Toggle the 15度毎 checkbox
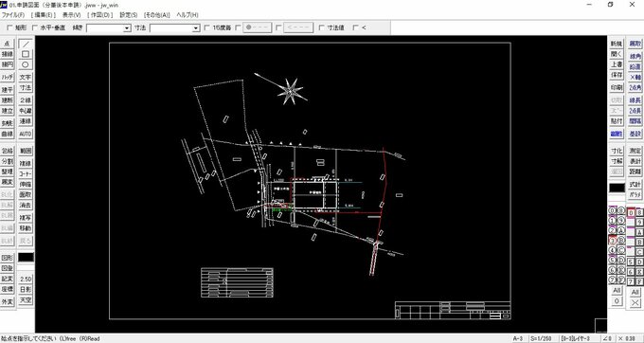The image size is (644, 343). (x=207, y=27)
